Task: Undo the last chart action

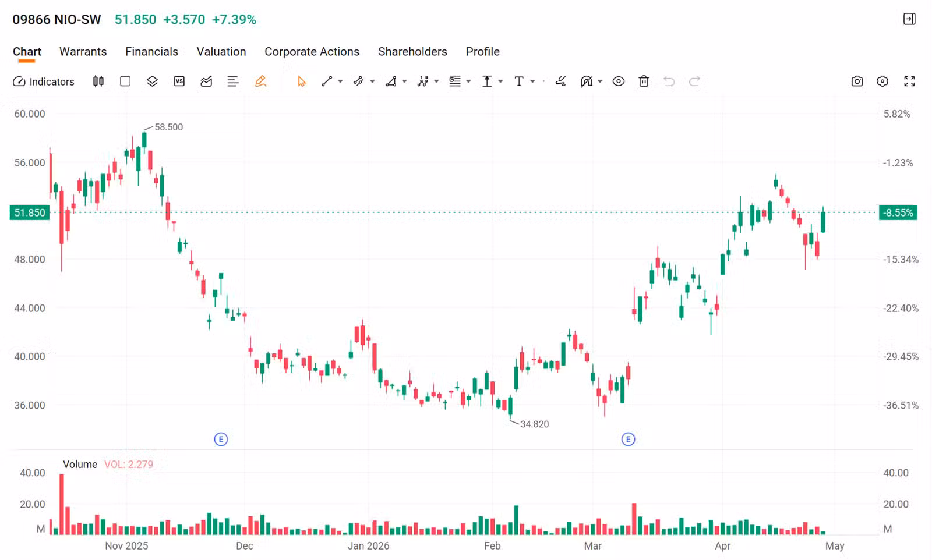Action: (669, 81)
